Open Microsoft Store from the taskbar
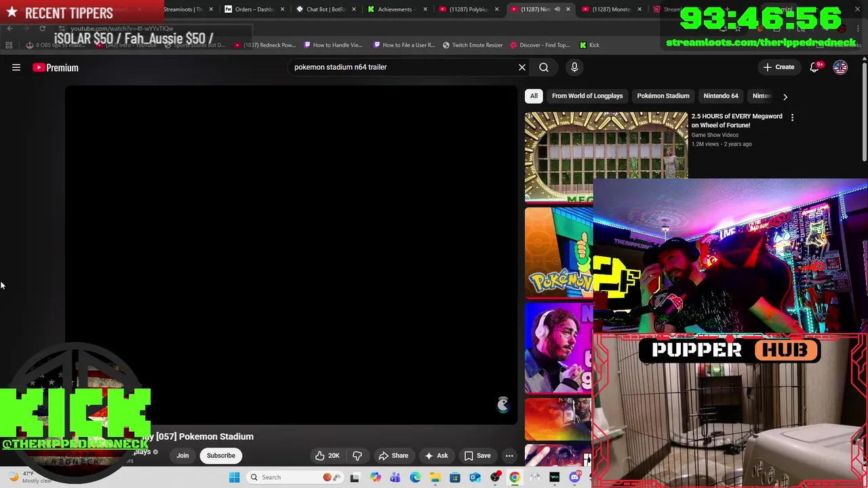This screenshot has width=868, height=488. click(455, 477)
